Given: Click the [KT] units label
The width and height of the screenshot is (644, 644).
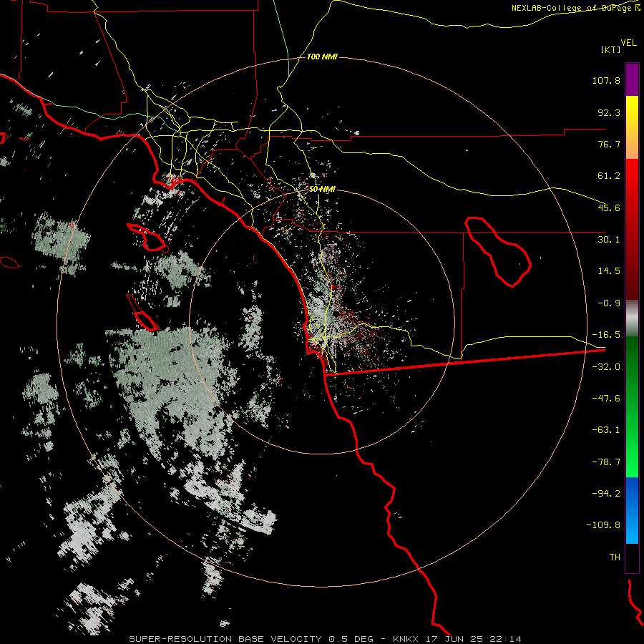Looking at the screenshot, I should click(611, 49).
